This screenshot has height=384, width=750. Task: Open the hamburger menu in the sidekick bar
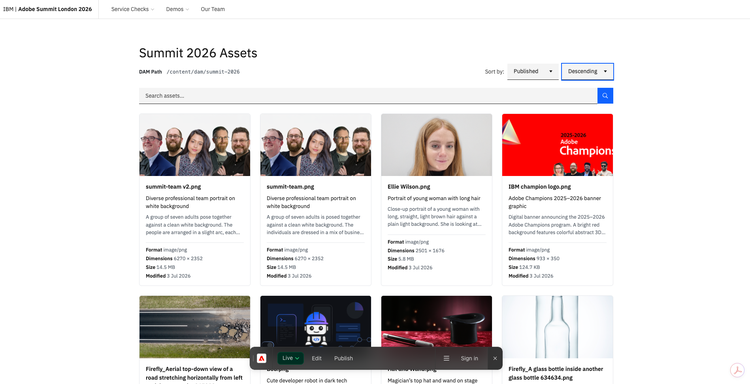(446, 358)
